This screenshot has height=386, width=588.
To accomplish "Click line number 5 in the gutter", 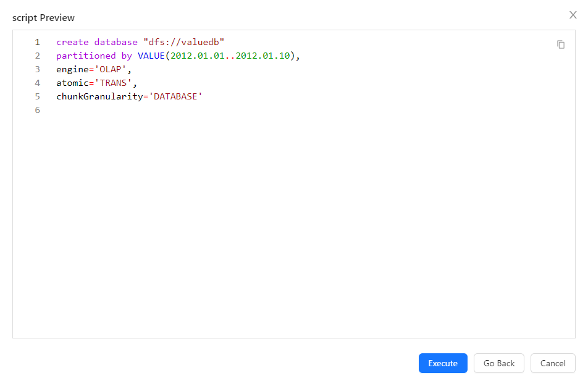I will 37,97.
